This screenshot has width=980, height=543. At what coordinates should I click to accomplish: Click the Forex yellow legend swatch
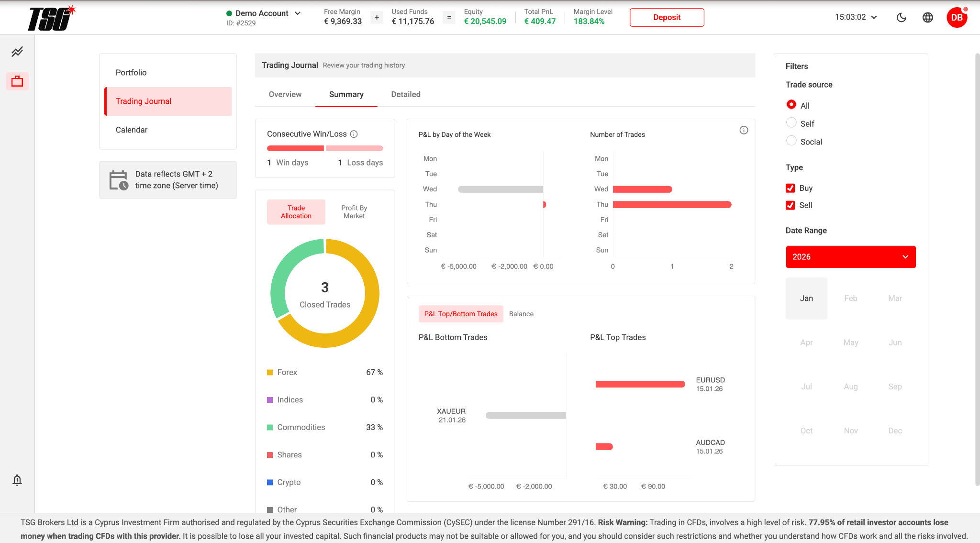(x=270, y=372)
